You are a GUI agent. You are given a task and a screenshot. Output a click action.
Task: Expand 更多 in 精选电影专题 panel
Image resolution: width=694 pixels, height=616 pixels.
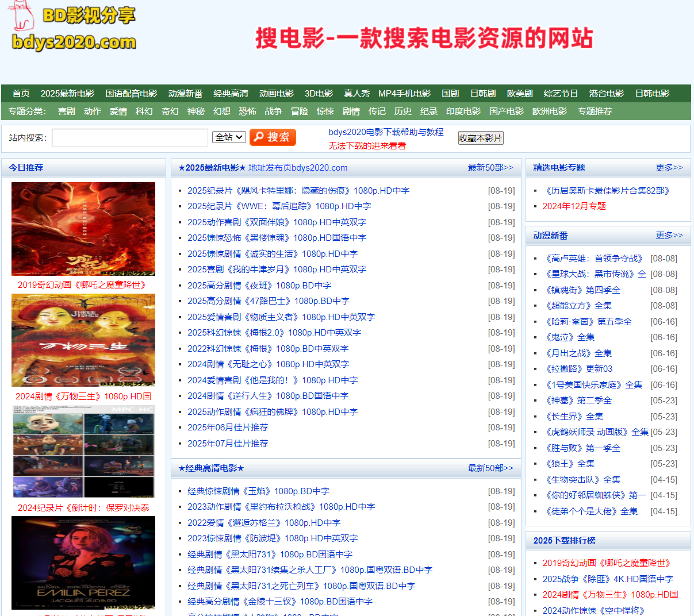click(x=669, y=168)
